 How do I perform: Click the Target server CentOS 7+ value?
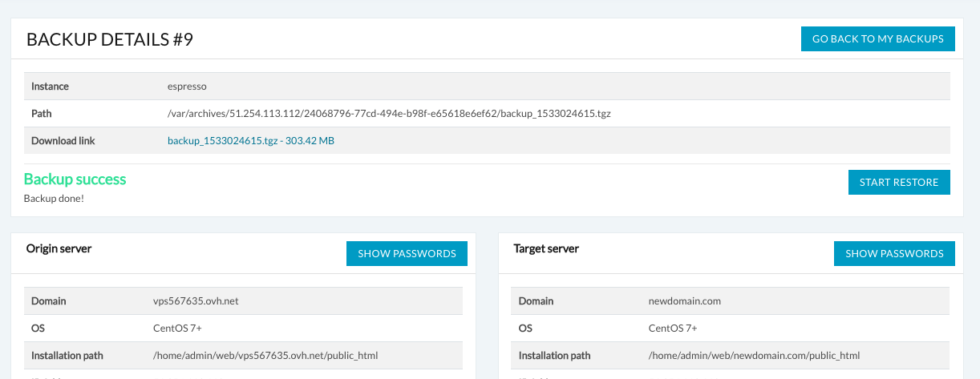click(673, 329)
